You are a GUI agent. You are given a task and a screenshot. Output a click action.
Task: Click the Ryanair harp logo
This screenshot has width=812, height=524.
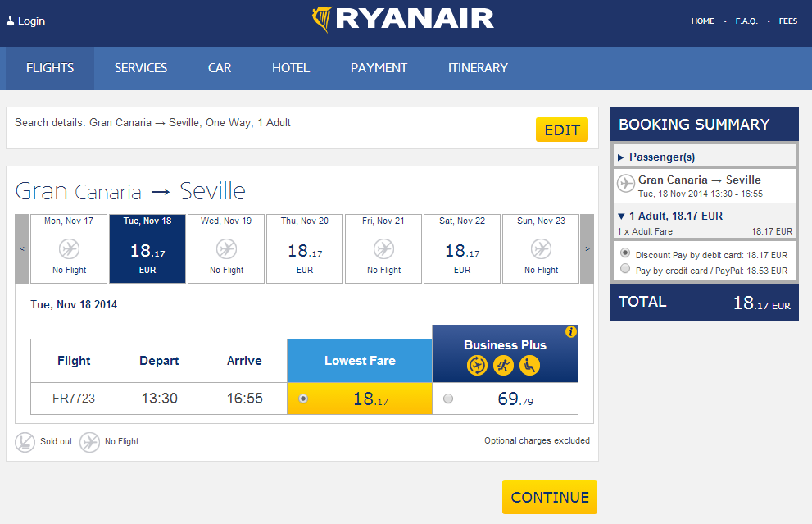tap(322, 20)
